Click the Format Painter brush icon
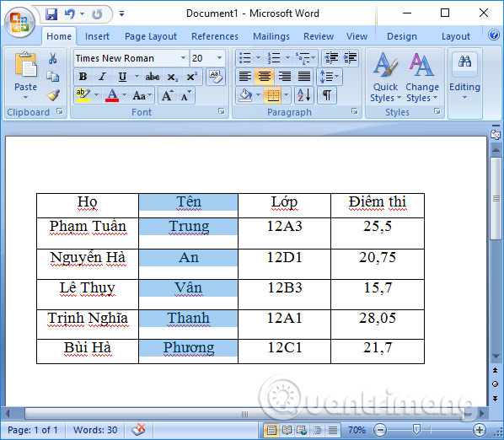 tap(53, 95)
